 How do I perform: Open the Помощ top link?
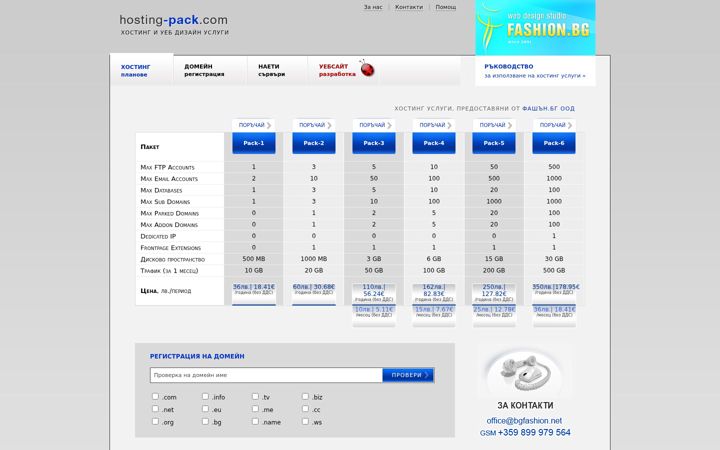445,7
